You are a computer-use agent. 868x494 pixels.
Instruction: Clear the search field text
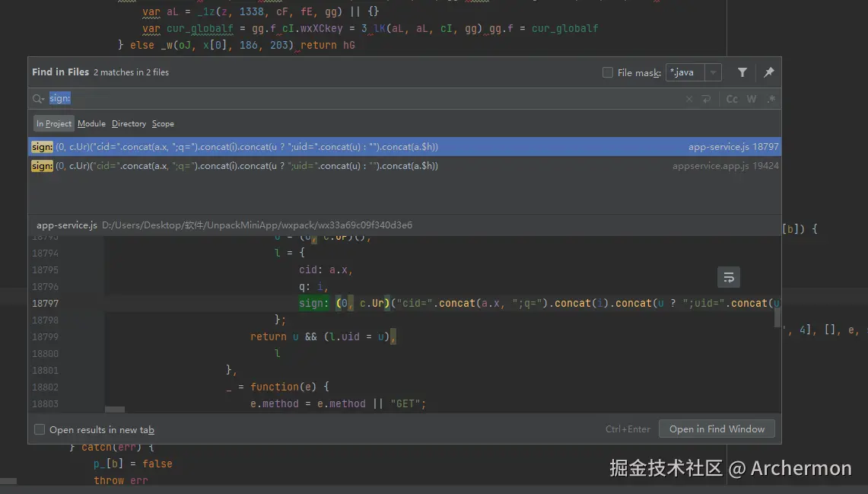(x=689, y=99)
